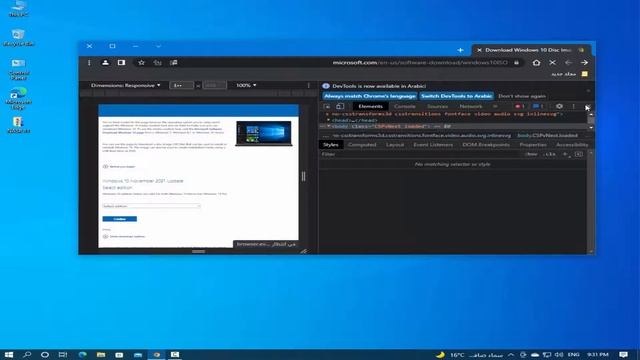Viewport: 640px width, 360px height.
Task: Open the Properties tab
Action: tap(533, 145)
